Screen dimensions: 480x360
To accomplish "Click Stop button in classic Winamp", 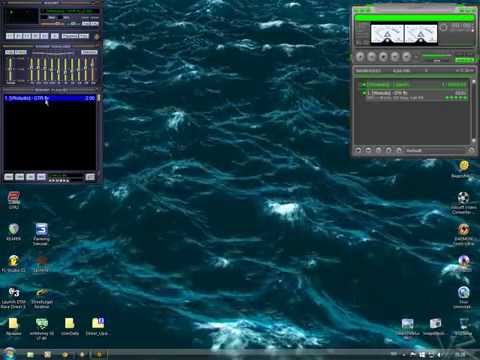I will [36, 36].
